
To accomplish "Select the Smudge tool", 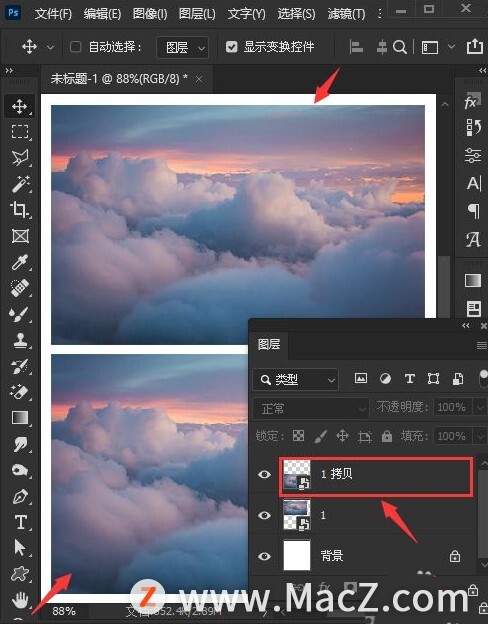I will click(x=20, y=444).
